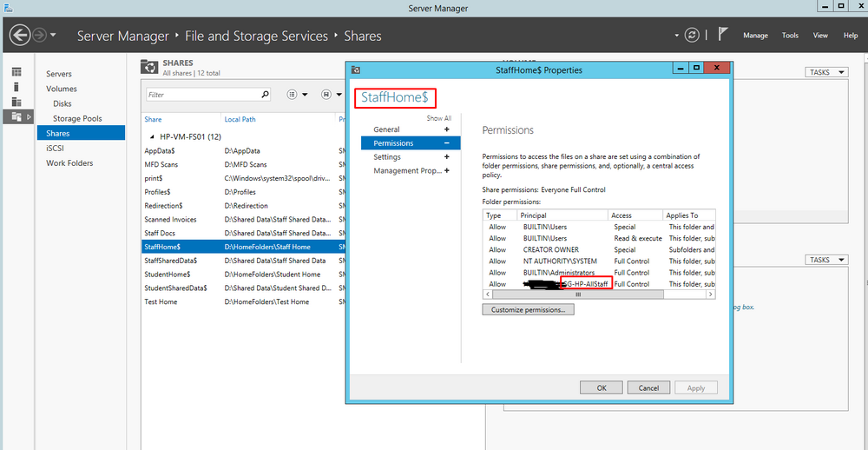Open the Manage menu
Viewport: 868px width, 450px height.
[x=755, y=36]
